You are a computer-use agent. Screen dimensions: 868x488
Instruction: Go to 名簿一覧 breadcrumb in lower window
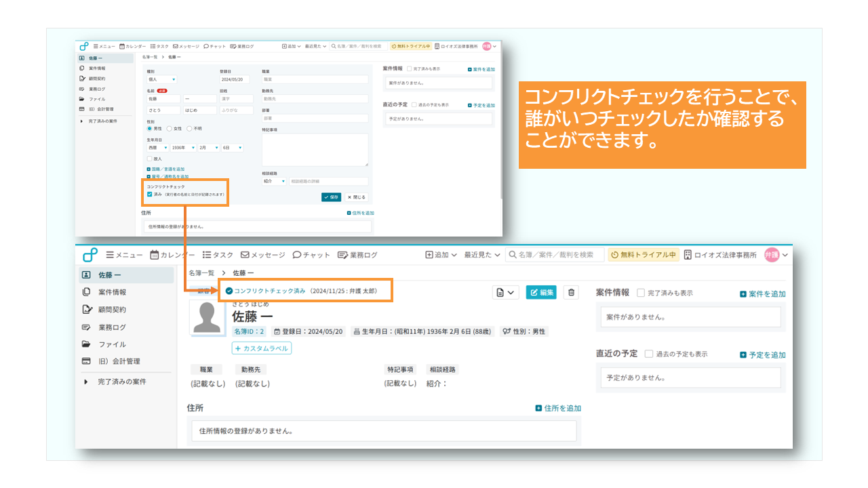click(201, 272)
